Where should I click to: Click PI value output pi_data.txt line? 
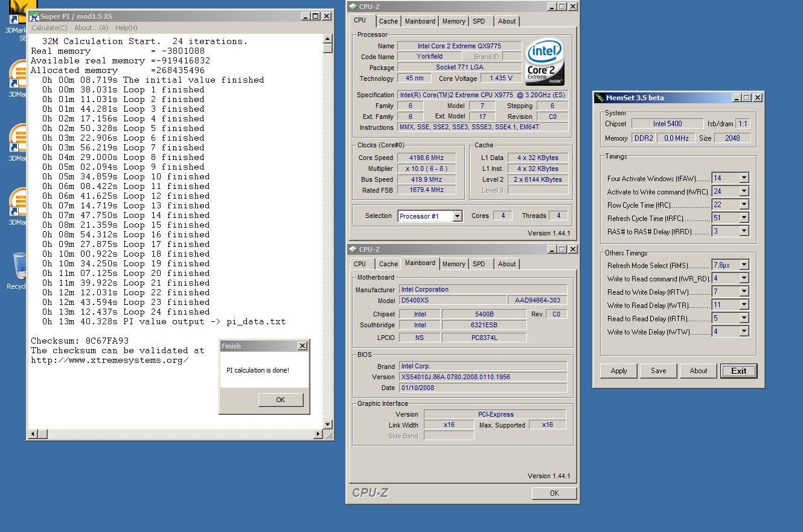(164, 321)
